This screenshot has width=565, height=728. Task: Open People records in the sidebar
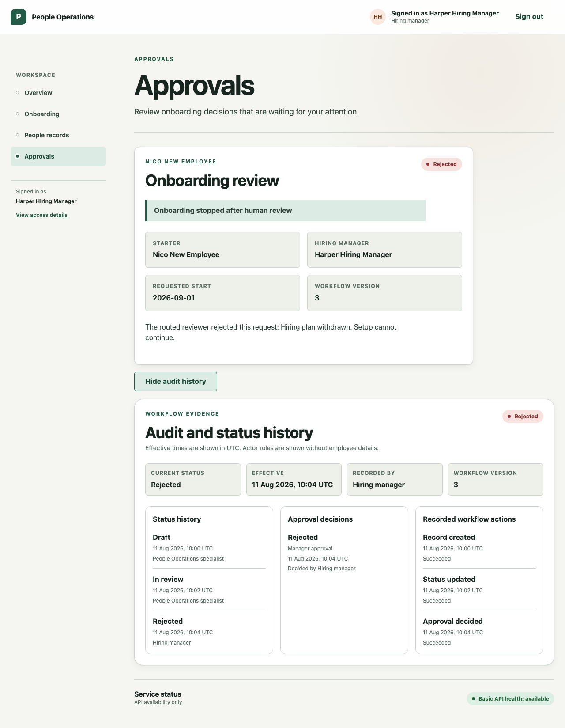[x=58, y=135]
